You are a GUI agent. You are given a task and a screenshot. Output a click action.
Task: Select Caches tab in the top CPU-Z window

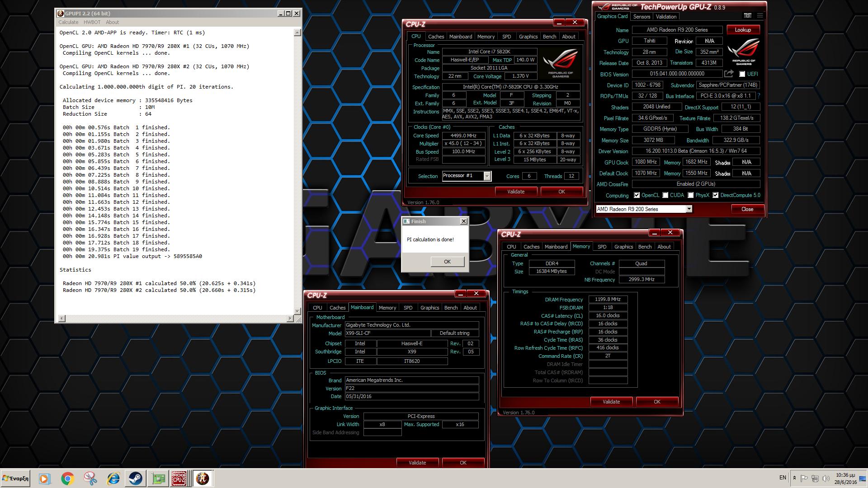pyautogui.click(x=436, y=37)
